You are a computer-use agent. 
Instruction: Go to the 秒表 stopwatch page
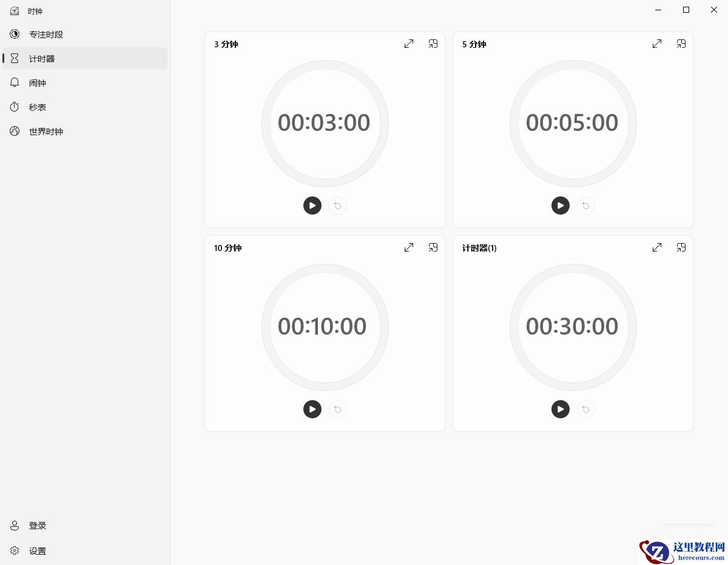pyautogui.click(x=85, y=107)
